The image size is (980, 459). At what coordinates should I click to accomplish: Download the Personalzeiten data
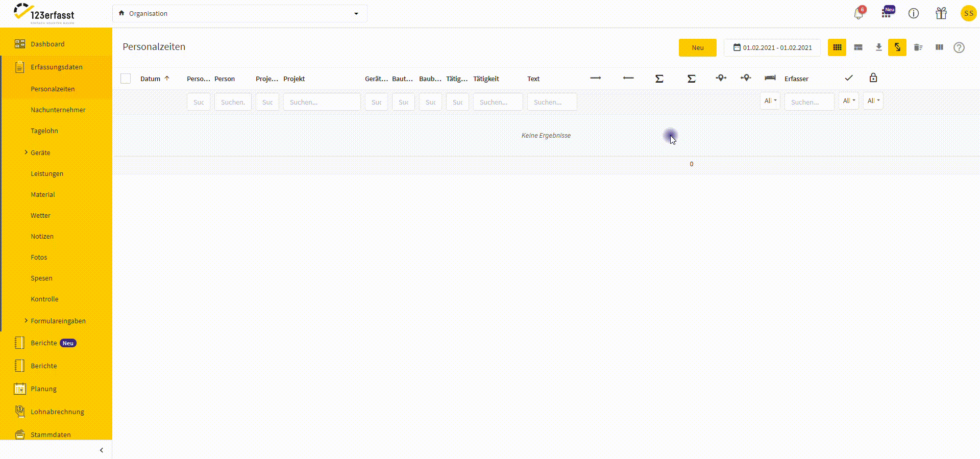click(x=878, y=47)
